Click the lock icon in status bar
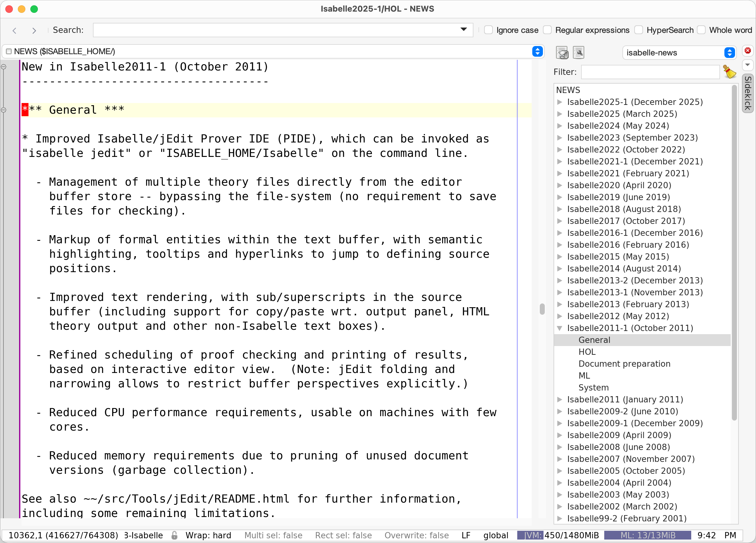The image size is (756, 543). click(174, 535)
